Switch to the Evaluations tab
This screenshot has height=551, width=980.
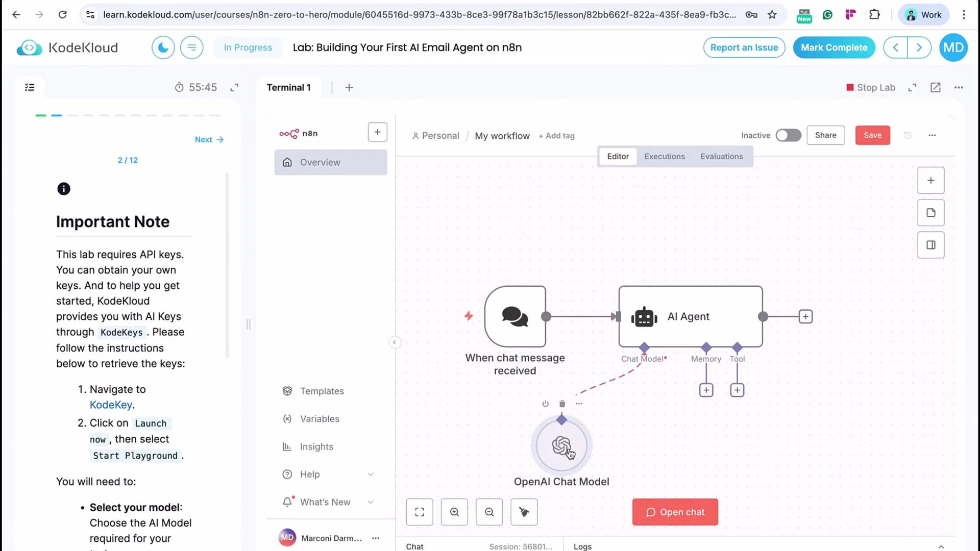point(722,157)
